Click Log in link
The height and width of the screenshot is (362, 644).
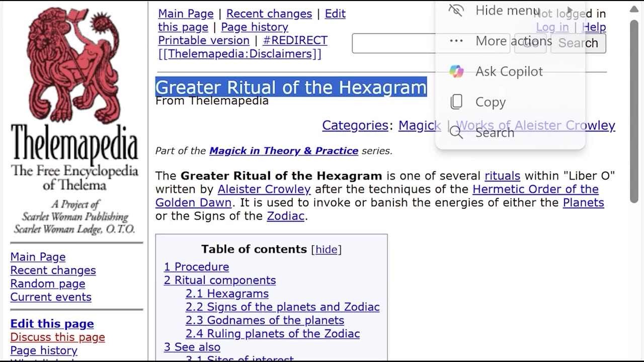click(552, 27)
